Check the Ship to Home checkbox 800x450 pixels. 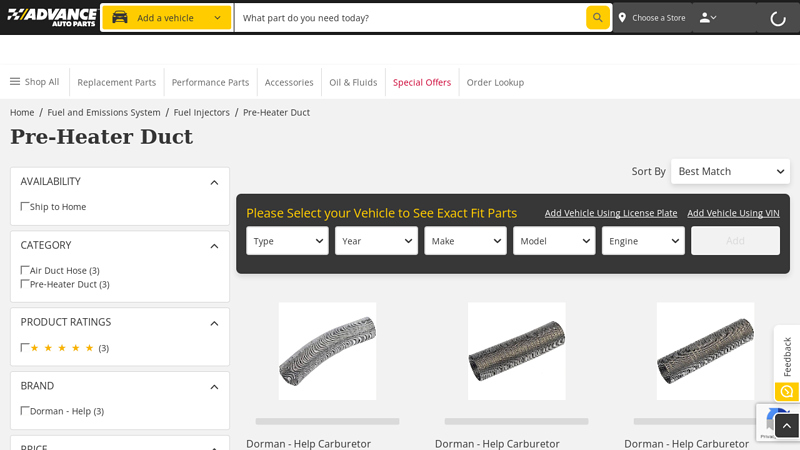[25, 206]
